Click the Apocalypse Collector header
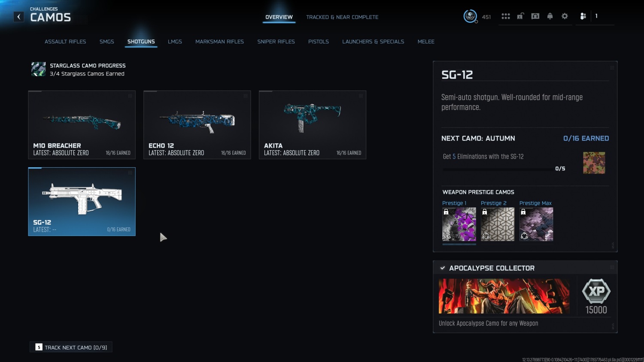The image size is (644, 362). [492, 268]
